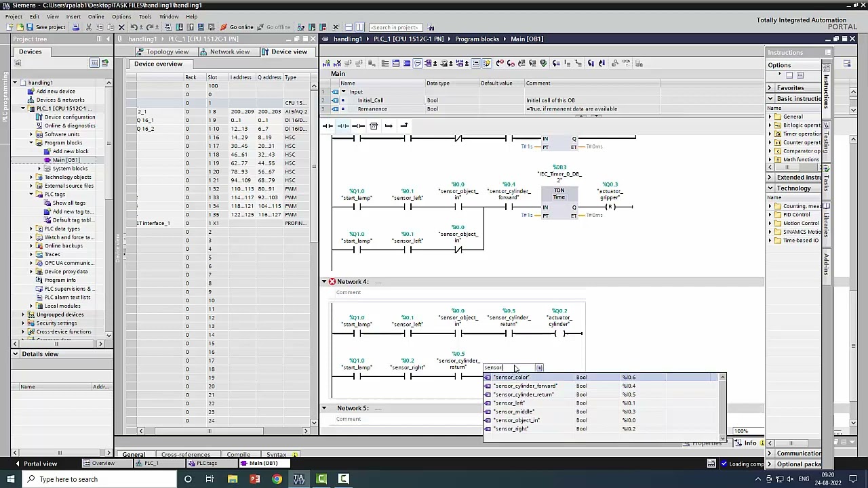868x488 pixels.
Task: Insert close branch from favorites bar
Action: [x=404, y=125]
